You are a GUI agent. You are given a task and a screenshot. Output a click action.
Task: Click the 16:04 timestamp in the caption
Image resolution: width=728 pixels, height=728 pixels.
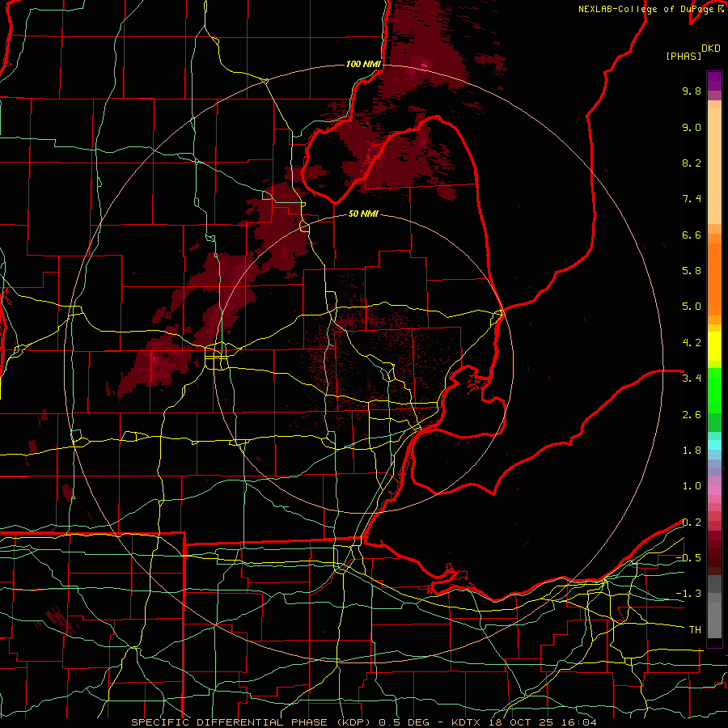tap(578, 722)
